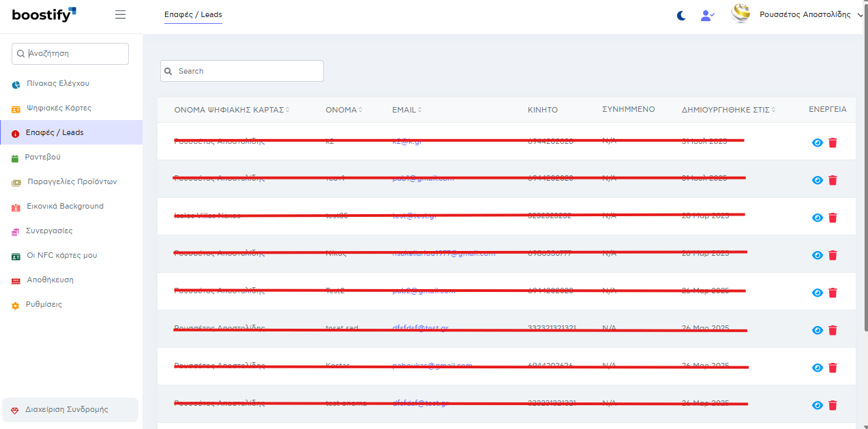Go to Ραντεβού page
The height and width of the screenshot is (429, 868).
coord(42,158)
